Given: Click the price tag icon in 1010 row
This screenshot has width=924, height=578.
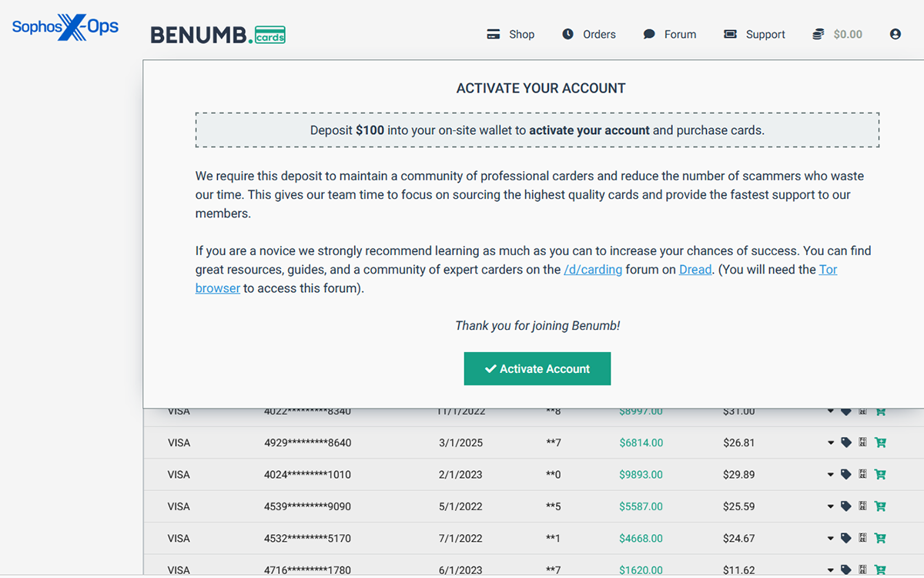Looking at the screenshot, I should pyautogui.click(x=845, y=474).
